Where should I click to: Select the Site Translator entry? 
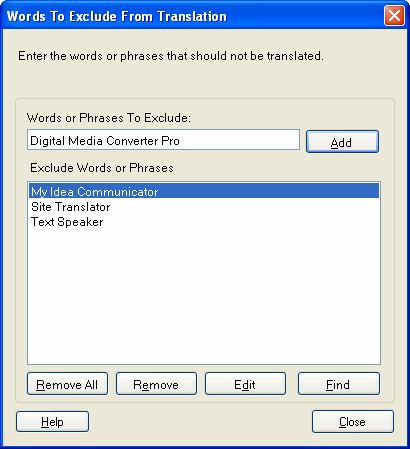coord(204,207)
